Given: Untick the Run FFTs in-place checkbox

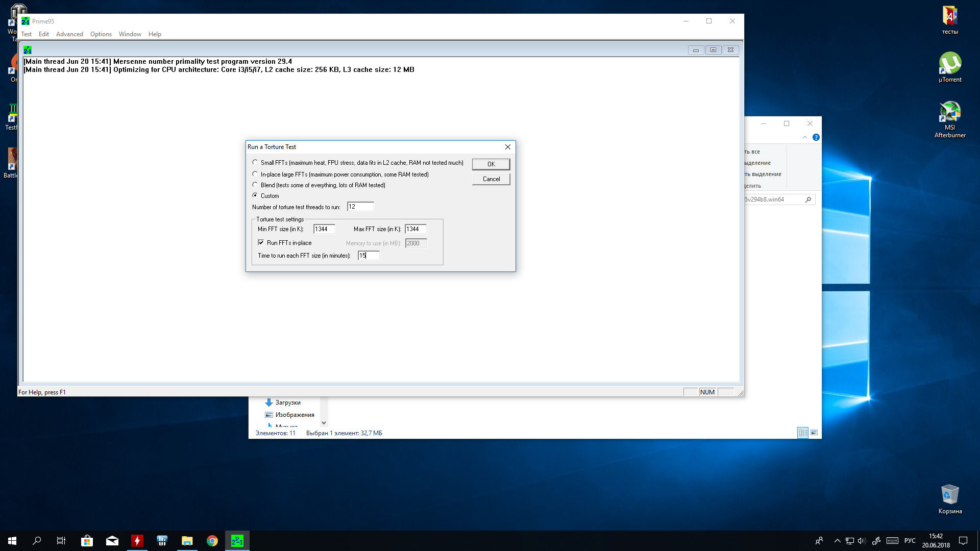Looking at the screenshot, I should coord(261,243).
